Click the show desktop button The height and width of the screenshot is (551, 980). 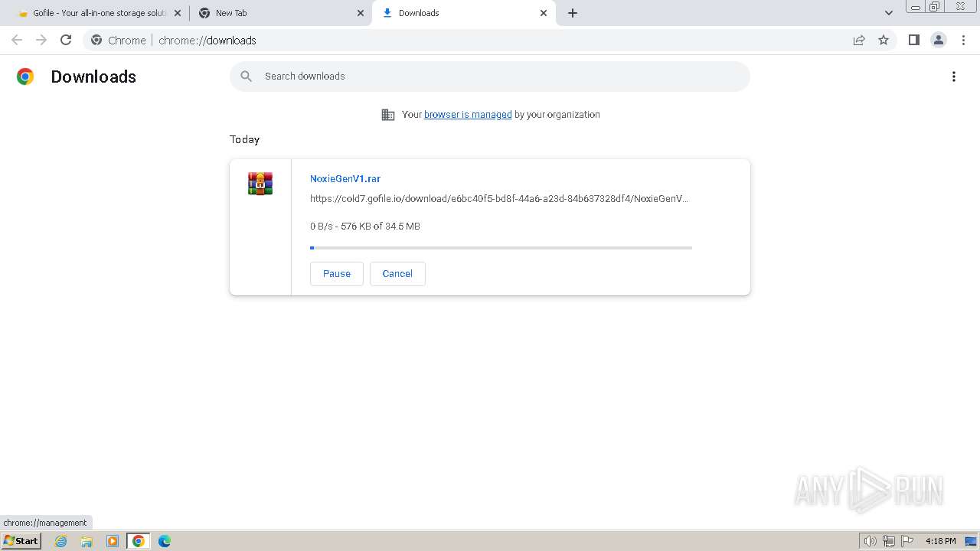tap(972, 541)
